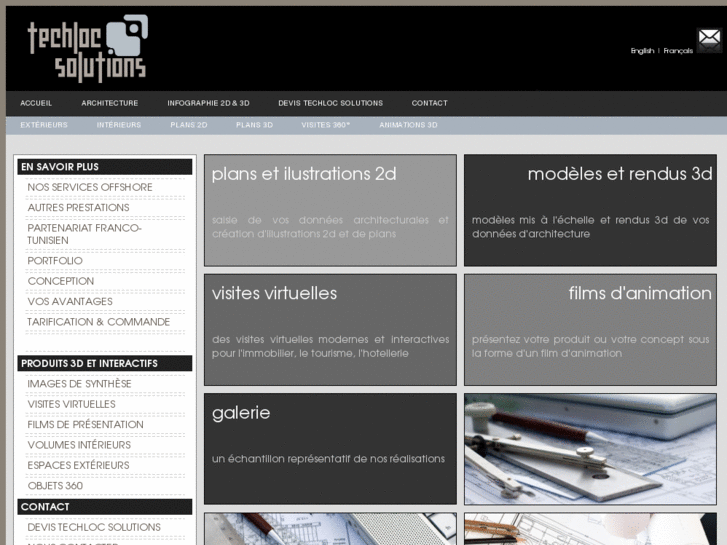Open visites virtuelles tile

pos(330,330)
